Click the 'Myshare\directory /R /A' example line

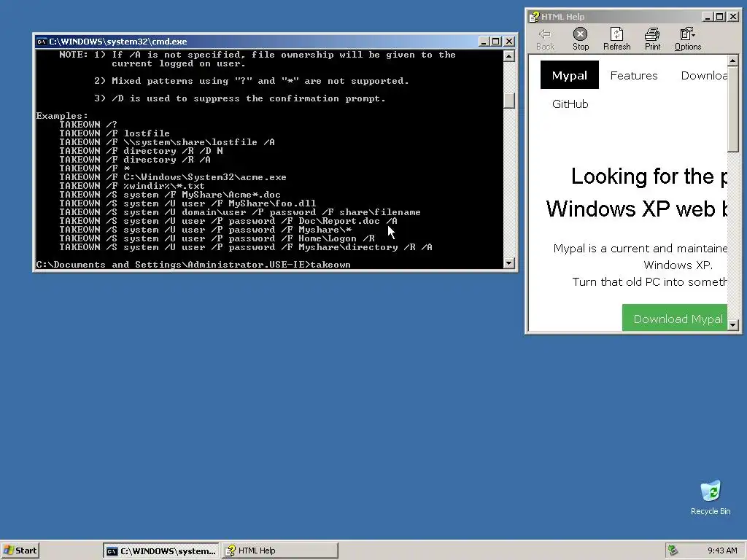(246, 247)
